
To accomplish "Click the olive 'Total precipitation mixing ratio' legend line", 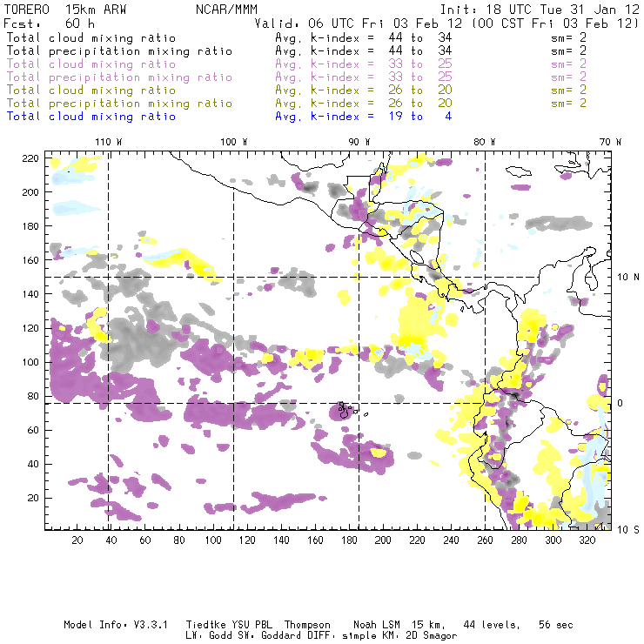I will [x=119, y=103].
